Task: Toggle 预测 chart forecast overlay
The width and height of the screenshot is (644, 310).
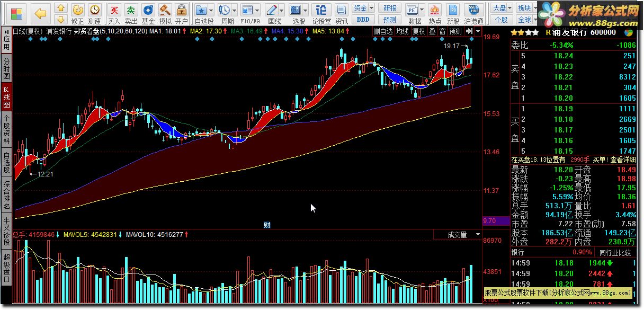Action: click(x=455, y=31)
